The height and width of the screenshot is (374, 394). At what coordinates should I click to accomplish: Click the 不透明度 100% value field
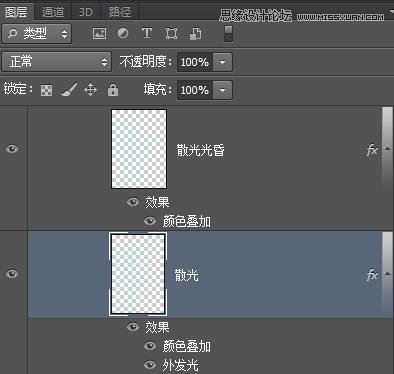click(x=194, y=62)
